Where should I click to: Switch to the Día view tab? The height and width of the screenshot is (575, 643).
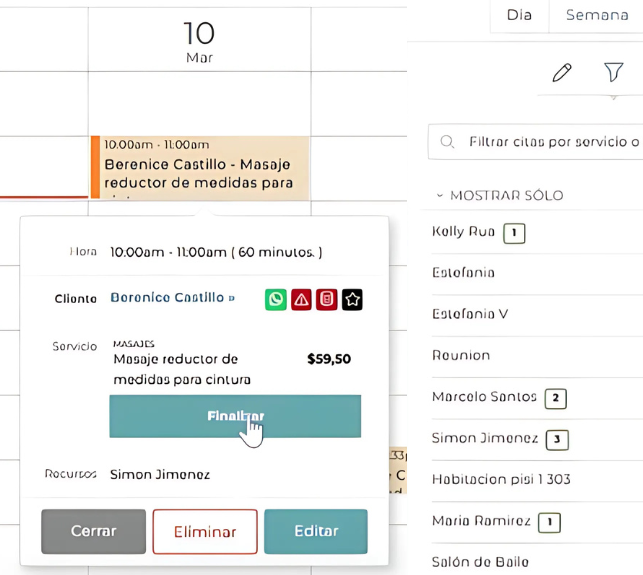[x=519, y=16]
